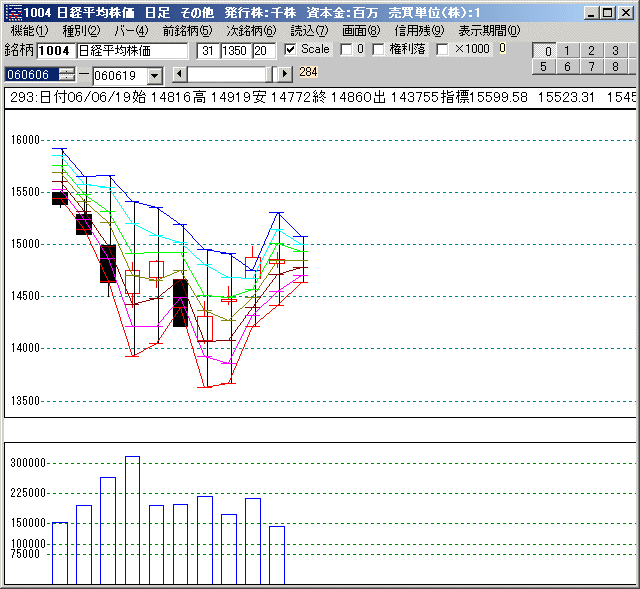Click the 14500 price axis label

pyautogui.click(x=25, y=296)
